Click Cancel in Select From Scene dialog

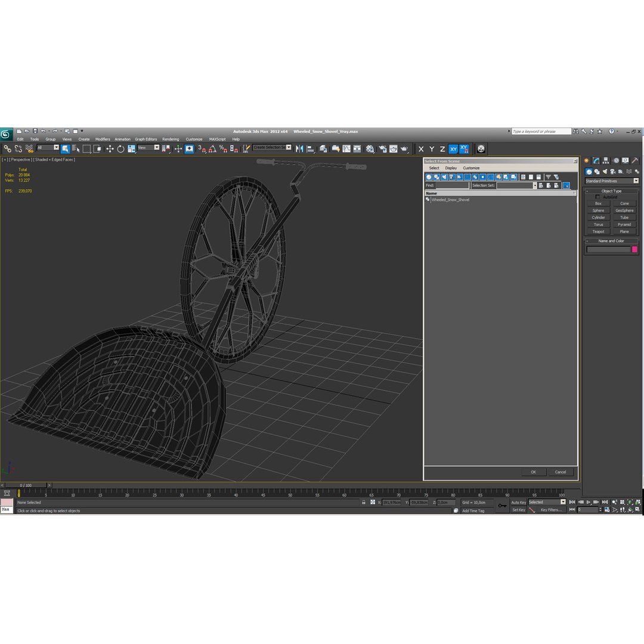[561, 472]
